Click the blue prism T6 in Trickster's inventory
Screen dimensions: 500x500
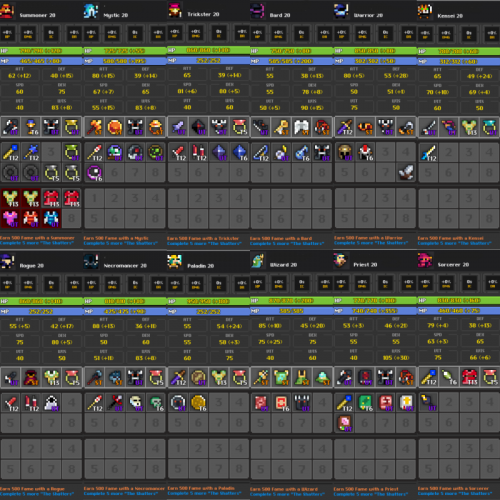(240, 152)
